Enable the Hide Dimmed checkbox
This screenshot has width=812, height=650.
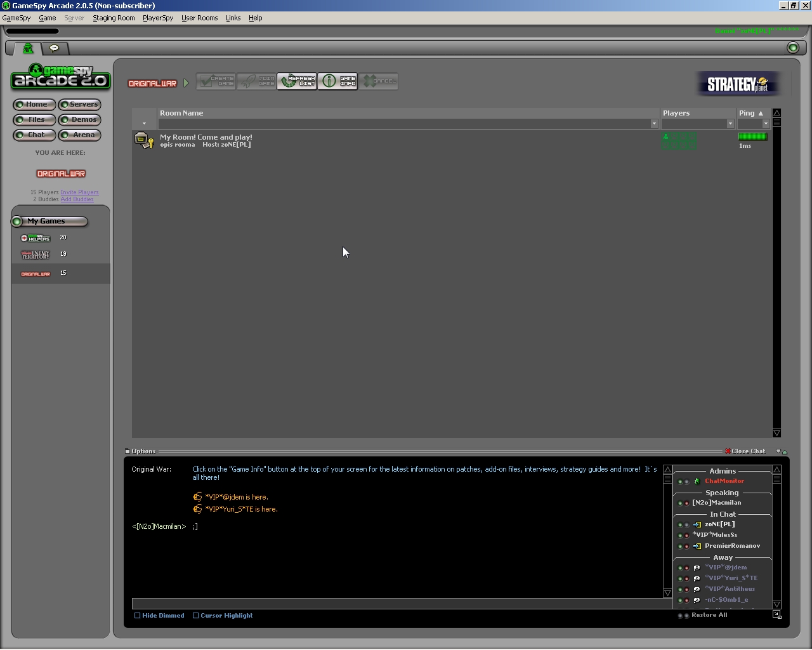pos(137,616)
